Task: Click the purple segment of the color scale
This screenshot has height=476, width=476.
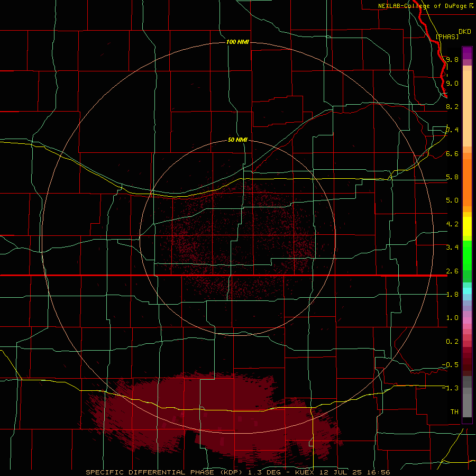Action: click(467, 53)
